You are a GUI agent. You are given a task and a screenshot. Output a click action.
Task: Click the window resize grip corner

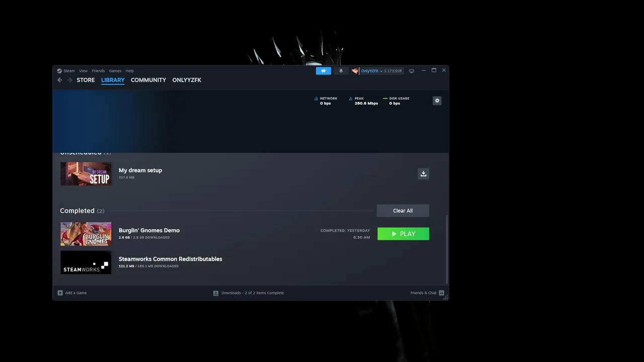[x=446, y=298]
